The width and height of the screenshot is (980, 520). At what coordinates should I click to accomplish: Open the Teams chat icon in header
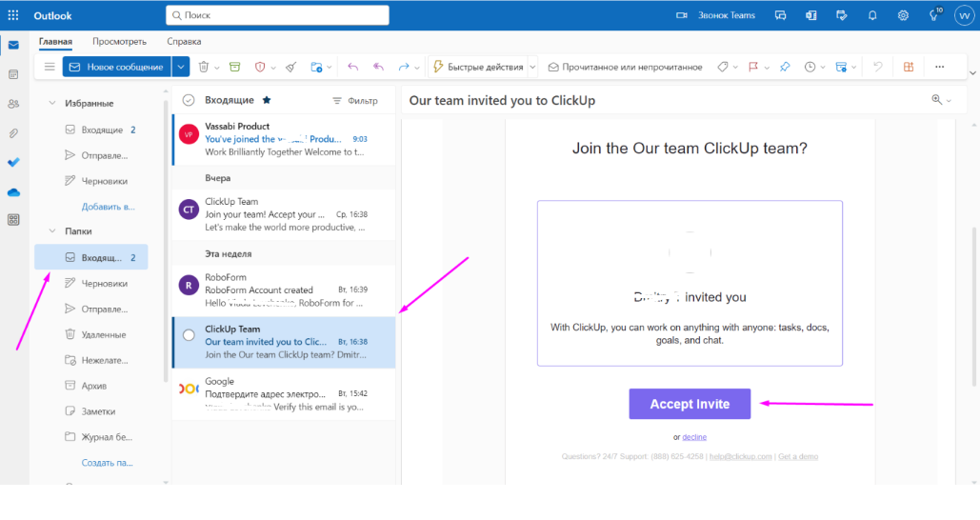point(781,15)
